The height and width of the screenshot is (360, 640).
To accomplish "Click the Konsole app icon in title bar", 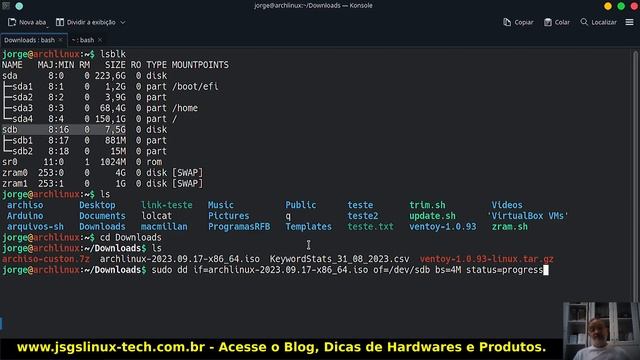I will pyautogui.click(x=6, y=6).
